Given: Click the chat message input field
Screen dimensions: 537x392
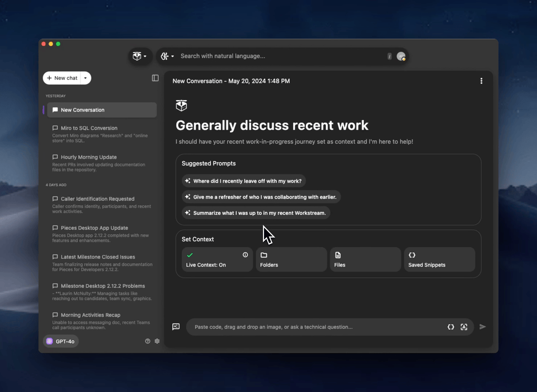Looking at the screenshot, I should [313, 327].
